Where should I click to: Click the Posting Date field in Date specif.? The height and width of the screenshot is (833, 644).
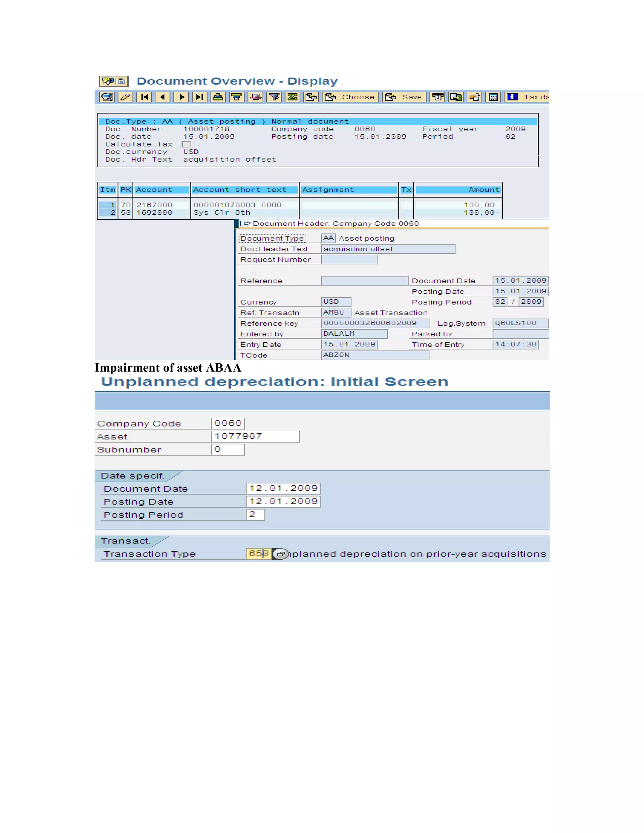click(x=283, y=502)
